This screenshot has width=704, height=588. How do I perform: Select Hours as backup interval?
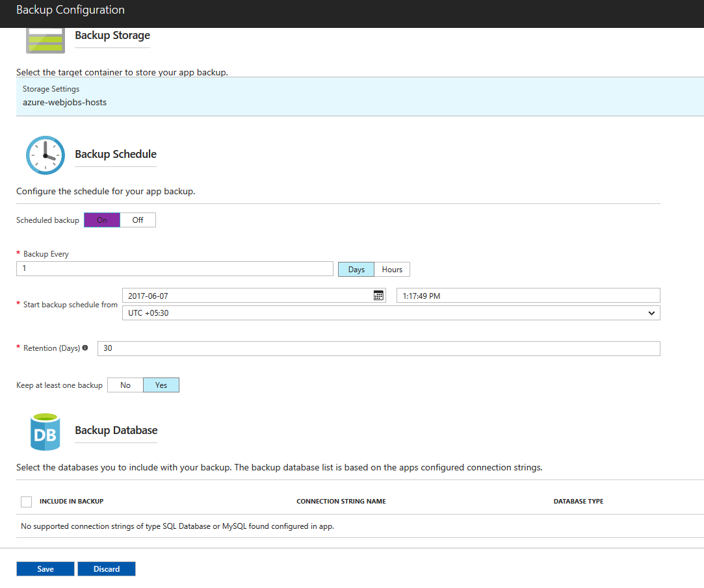tap(392, 270)
